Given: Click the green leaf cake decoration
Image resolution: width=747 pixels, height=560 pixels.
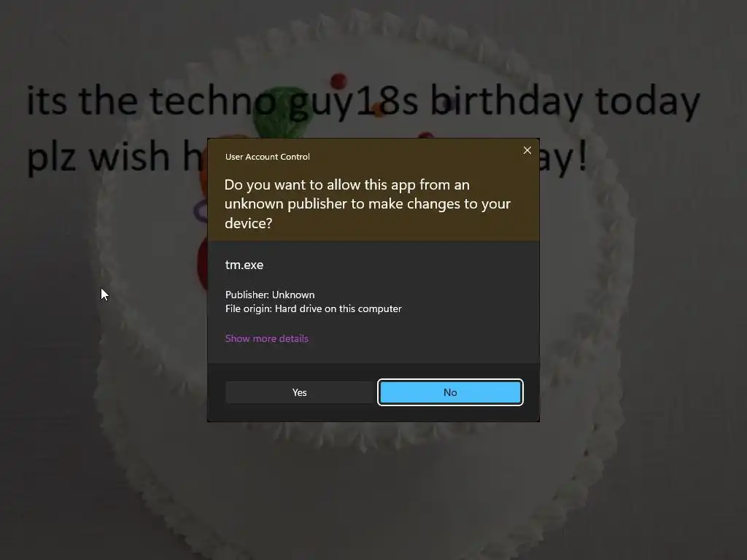Looking at the screenshot, I should 281,109.
